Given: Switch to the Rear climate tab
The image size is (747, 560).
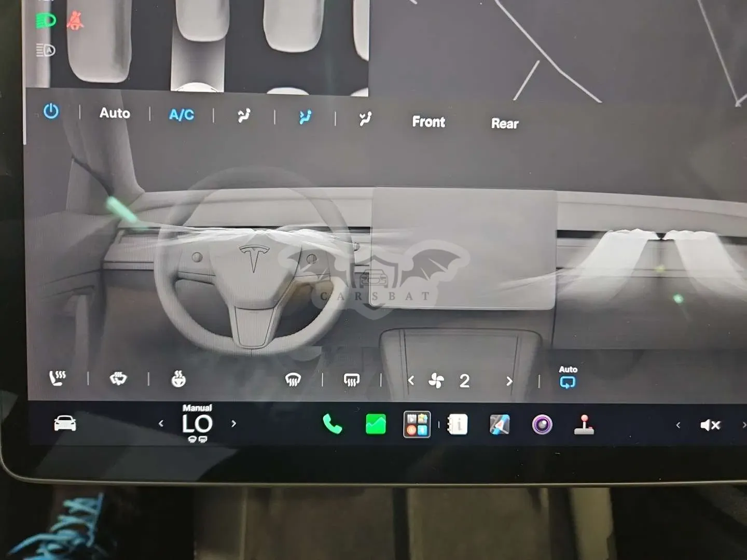Looking at the screenshot, I should point(505,123).
